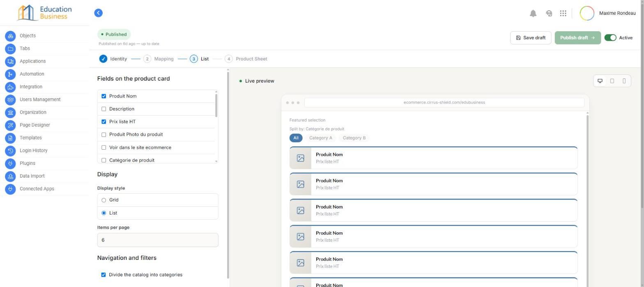Check Voir dans le site ecommerce checkbox
Viewport: 644px width, 287px height.
click(x=103, y=148)
